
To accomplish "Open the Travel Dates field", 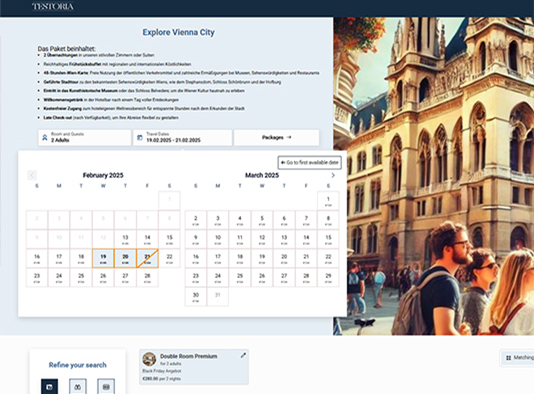I will [182, 138].
